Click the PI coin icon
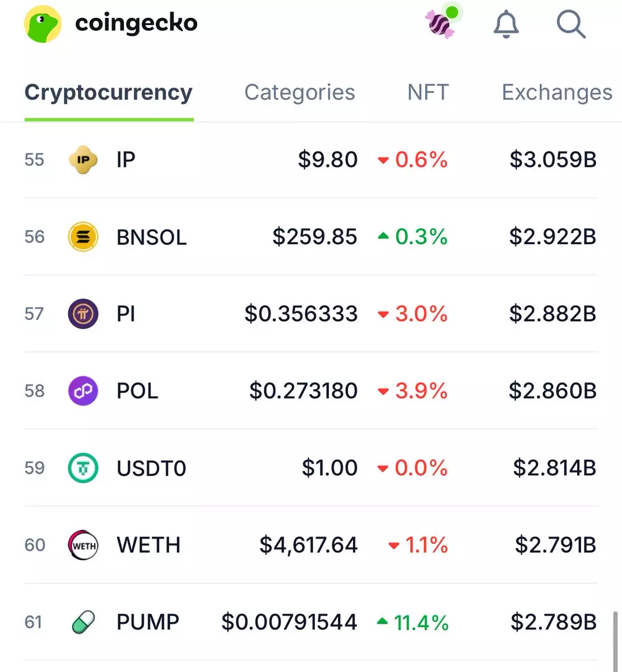The width and height of the screenshot is (622, 672). click(83, 314)
